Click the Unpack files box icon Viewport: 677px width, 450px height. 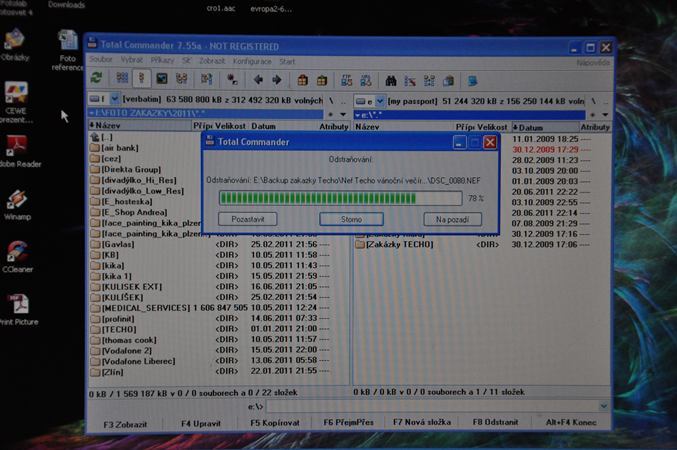322,80
